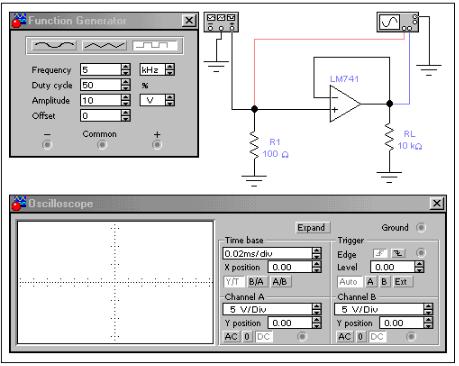The image size is (459, 366).
Task: Click the oscilloscope instrument icon in circuit
Action: [x=397, y=22]
